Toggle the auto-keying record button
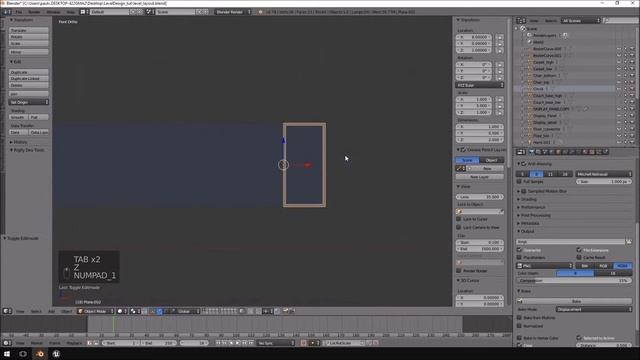640x360 pixels. coord(304,343)
